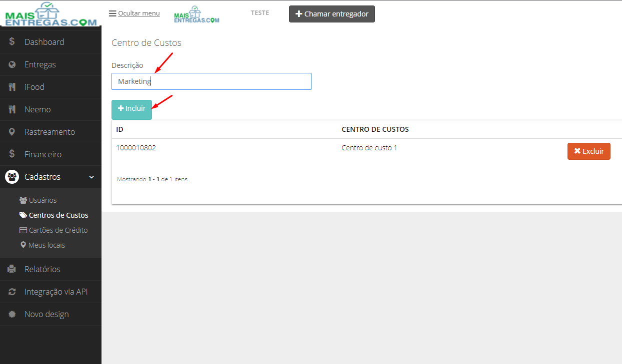The image size is (622, 364).
Task: Click the Entregas globe icon
Action: [x=12, y=64]
